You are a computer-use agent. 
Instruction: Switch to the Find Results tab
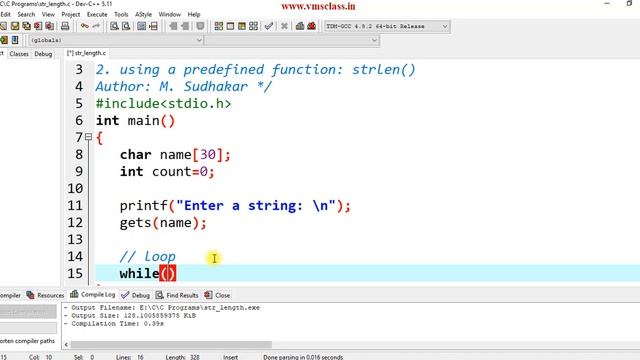177,295
